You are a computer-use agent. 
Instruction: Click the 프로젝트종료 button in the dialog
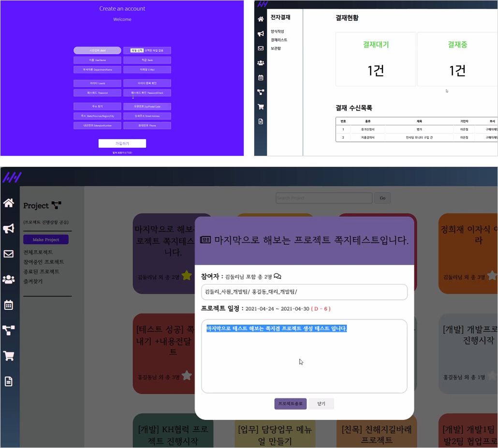pos(290,403)
